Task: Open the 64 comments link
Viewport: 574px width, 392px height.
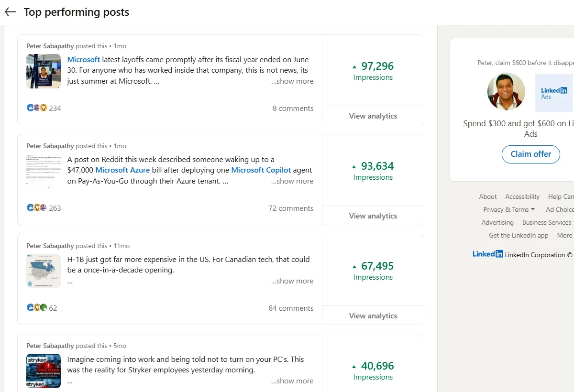Action: point(291,308)
